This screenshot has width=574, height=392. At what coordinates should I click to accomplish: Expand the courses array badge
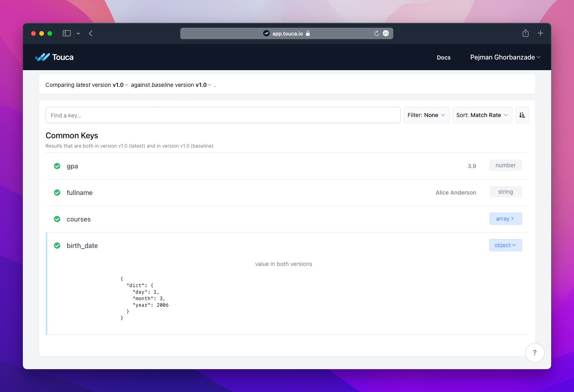coord(505,219)
